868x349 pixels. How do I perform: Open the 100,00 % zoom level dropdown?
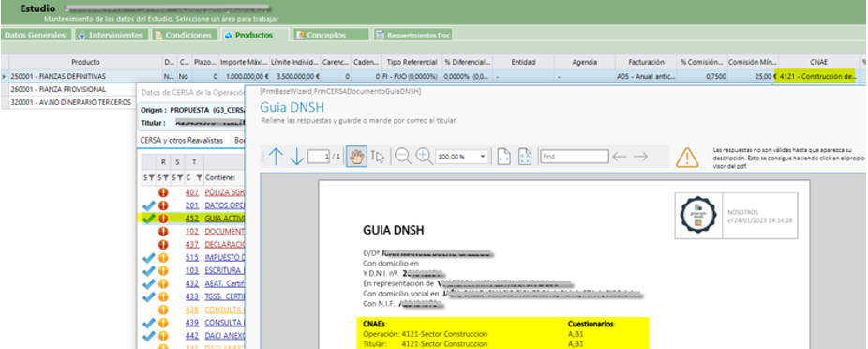point(483,157)
